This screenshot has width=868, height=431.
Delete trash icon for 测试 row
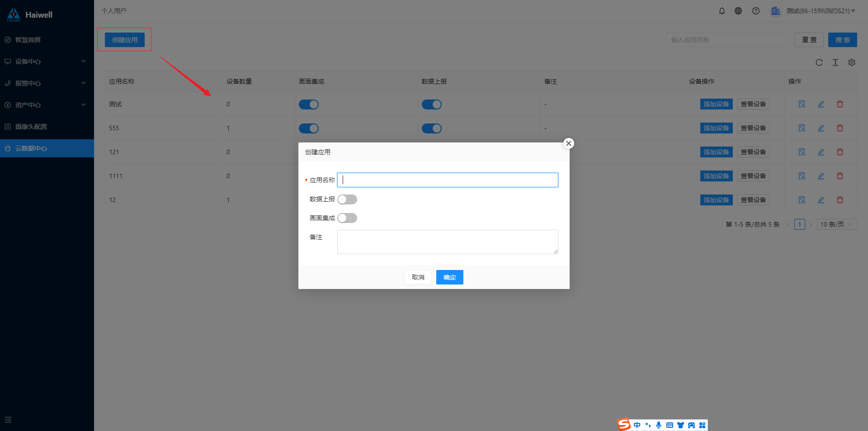(x=840, y=104)
